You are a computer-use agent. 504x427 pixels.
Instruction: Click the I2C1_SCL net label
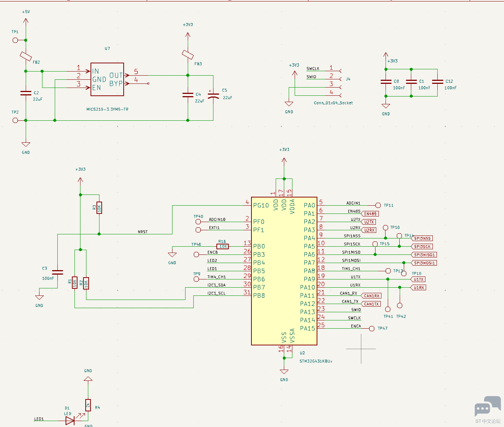coord(216,293)
